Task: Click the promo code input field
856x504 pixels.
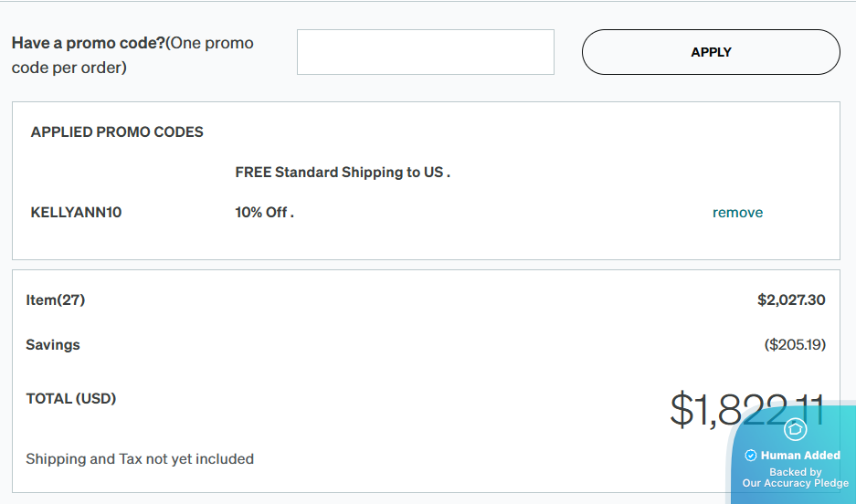Action: tap(425, 52)
